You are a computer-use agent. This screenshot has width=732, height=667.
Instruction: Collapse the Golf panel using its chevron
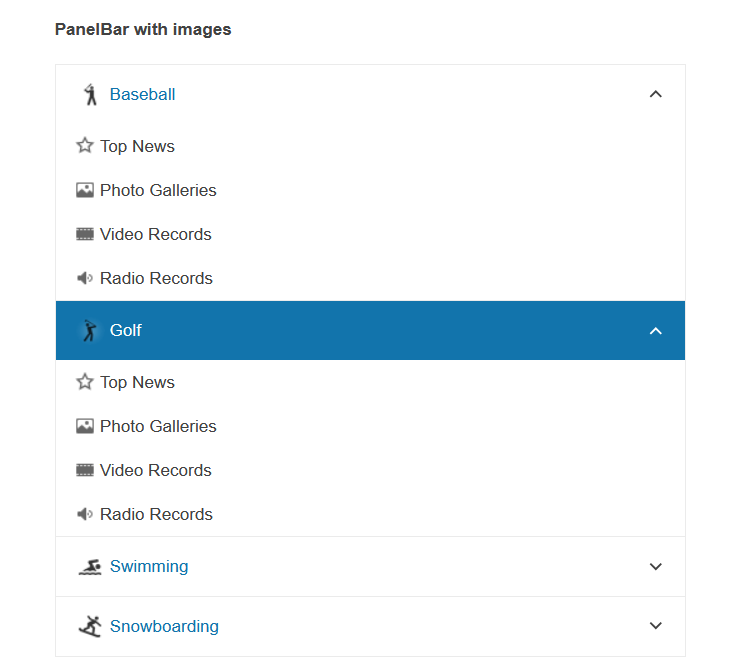point(656,330)
